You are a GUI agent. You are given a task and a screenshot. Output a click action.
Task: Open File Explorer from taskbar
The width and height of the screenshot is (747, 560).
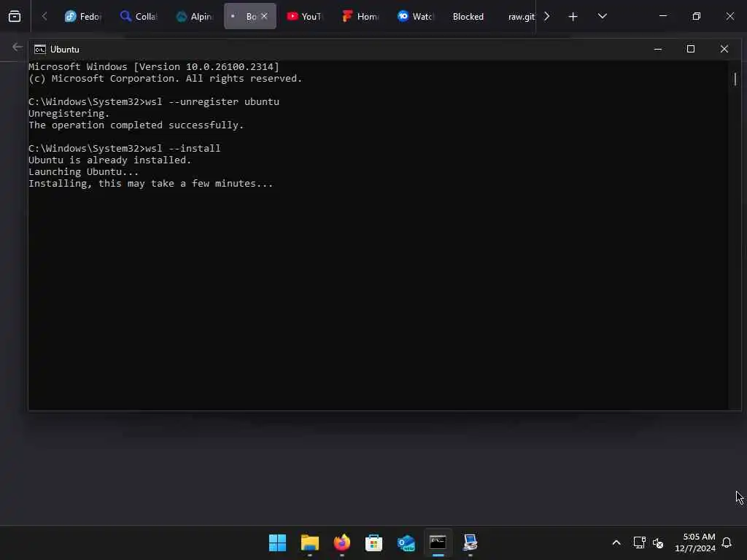pos(309,542)
